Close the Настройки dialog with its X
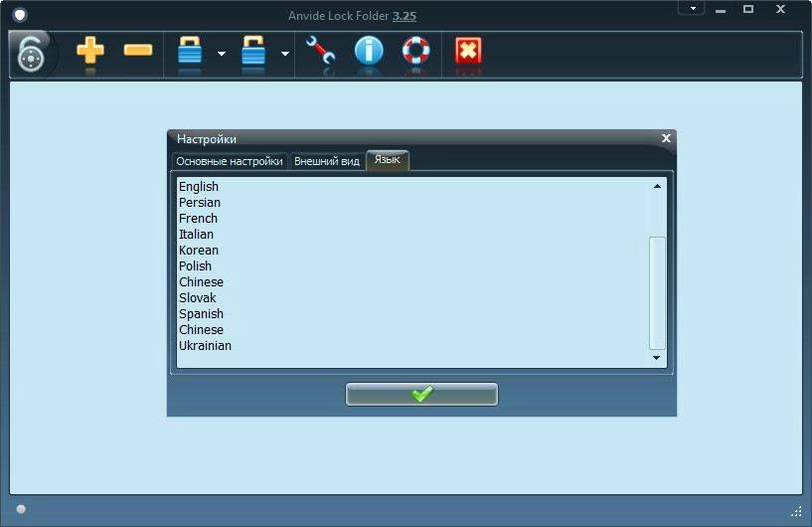This screenshot has width=812, height=527. click(666, 138)
